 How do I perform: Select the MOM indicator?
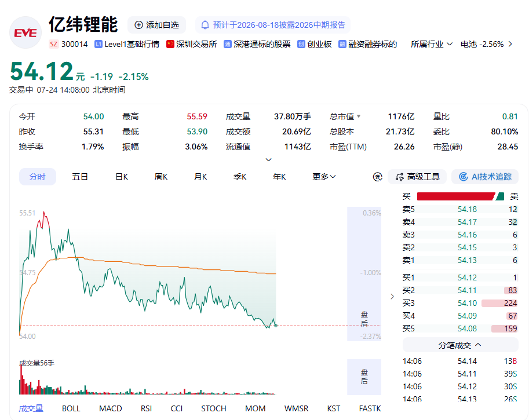[x=256, y=408]
